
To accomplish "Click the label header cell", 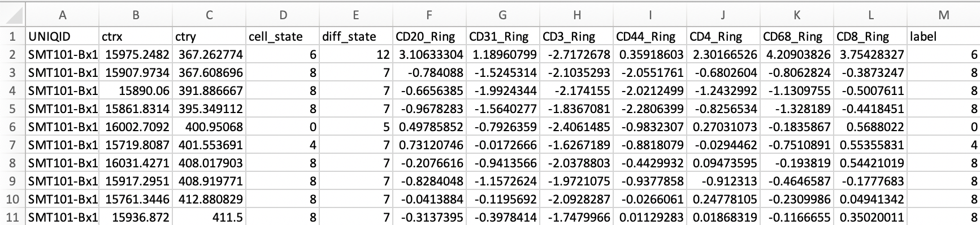I will pyautogui.click(x=943, y=37).
